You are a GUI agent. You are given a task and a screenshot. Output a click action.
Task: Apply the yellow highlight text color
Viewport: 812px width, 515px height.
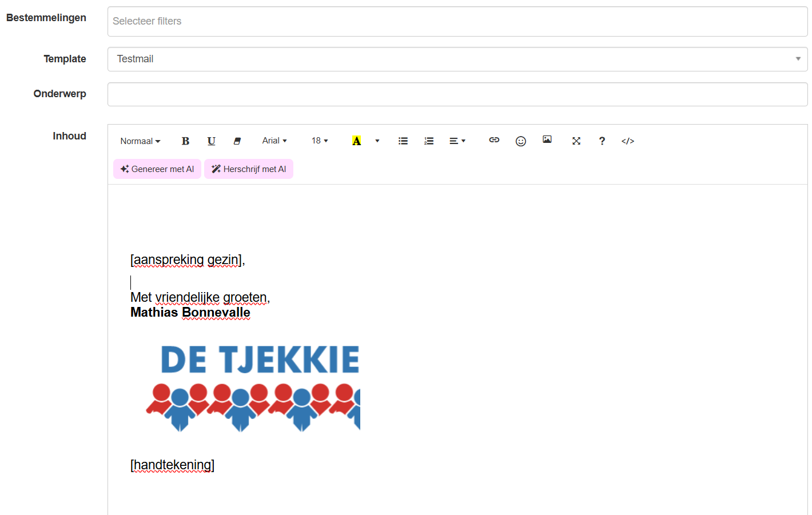(356, 141)
